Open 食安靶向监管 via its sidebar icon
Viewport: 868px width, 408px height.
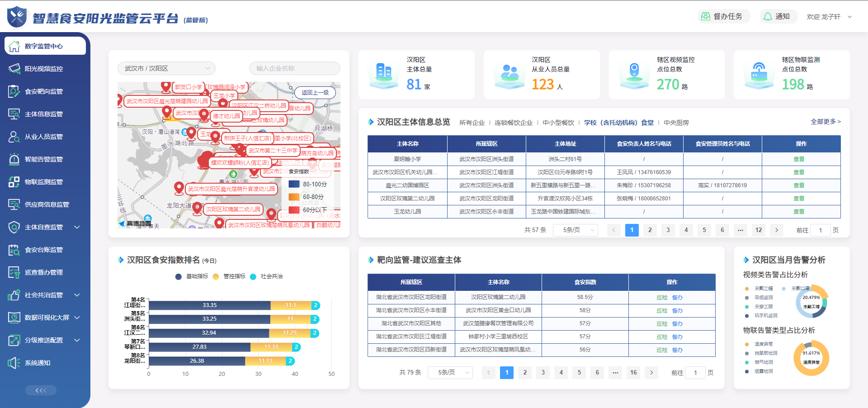coord(14,91)
